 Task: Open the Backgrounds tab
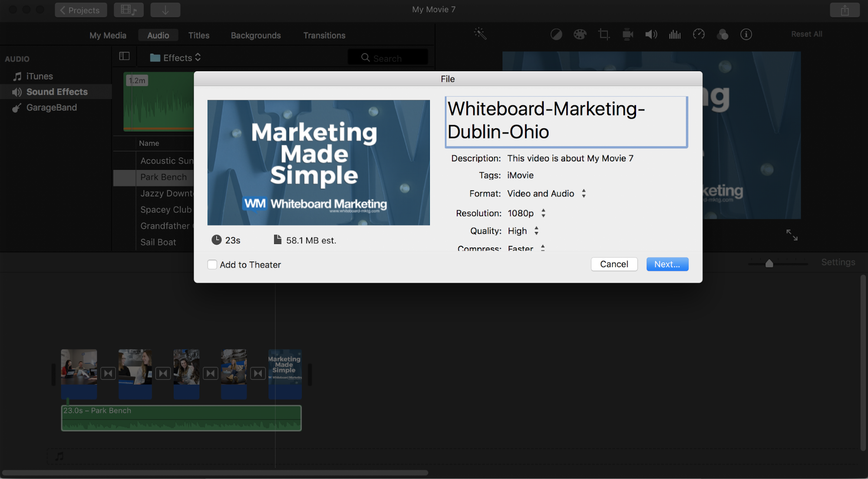[x=256, y=35]
